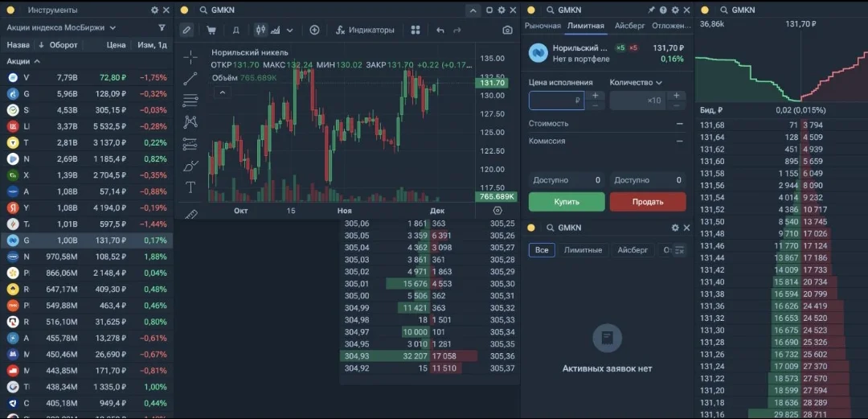Toggle the square maximize icon in chart header
The width and height of the screenshot is (868, 419).
point(489,10)
